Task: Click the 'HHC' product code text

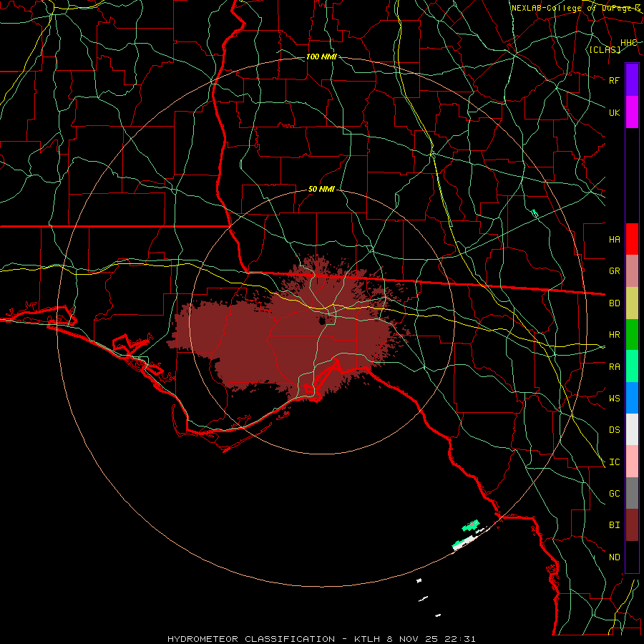Action: (628, 43)
